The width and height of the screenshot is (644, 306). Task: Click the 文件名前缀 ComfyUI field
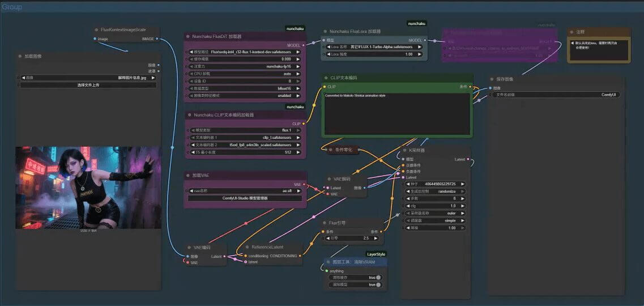[557, 95]
